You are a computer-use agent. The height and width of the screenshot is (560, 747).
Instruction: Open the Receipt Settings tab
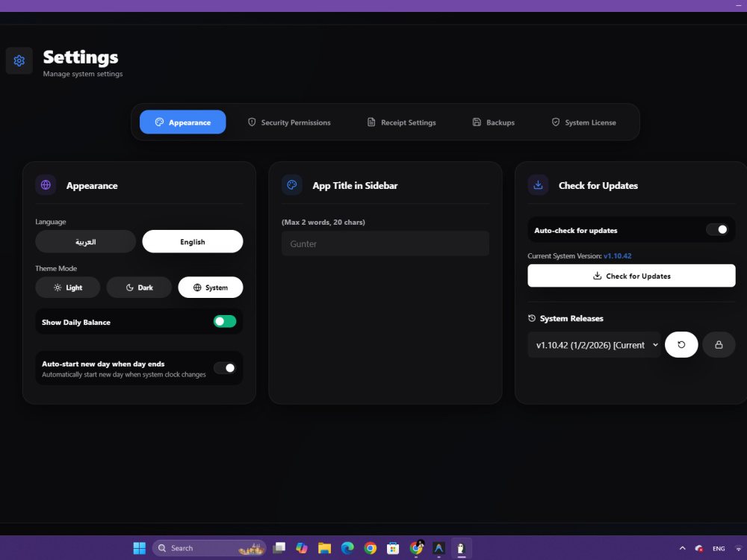pyautogui.click(x=401, y=122)
